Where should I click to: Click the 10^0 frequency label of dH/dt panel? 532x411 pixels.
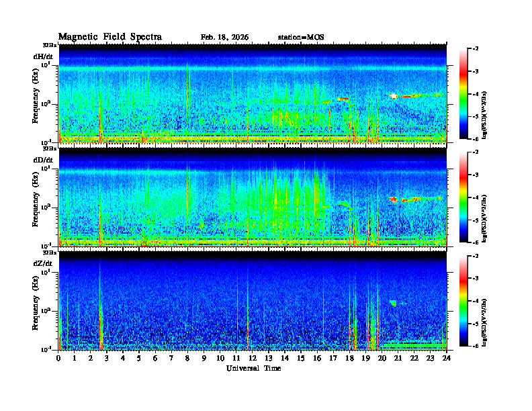coord(46,104)
